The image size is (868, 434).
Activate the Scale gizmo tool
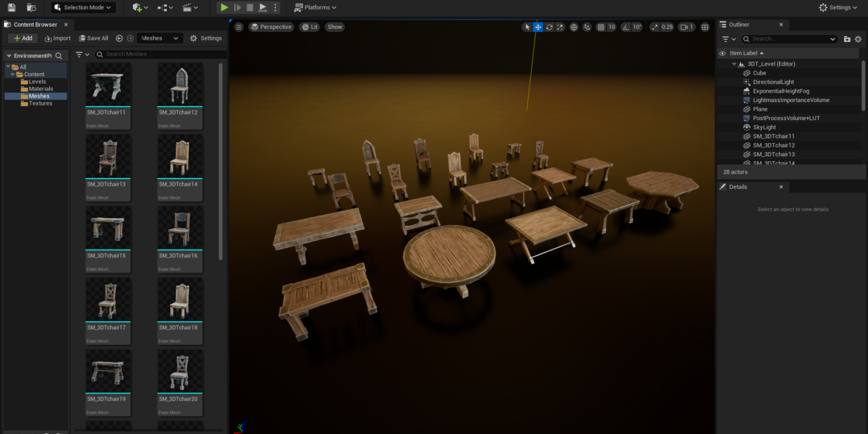(560, 27)
